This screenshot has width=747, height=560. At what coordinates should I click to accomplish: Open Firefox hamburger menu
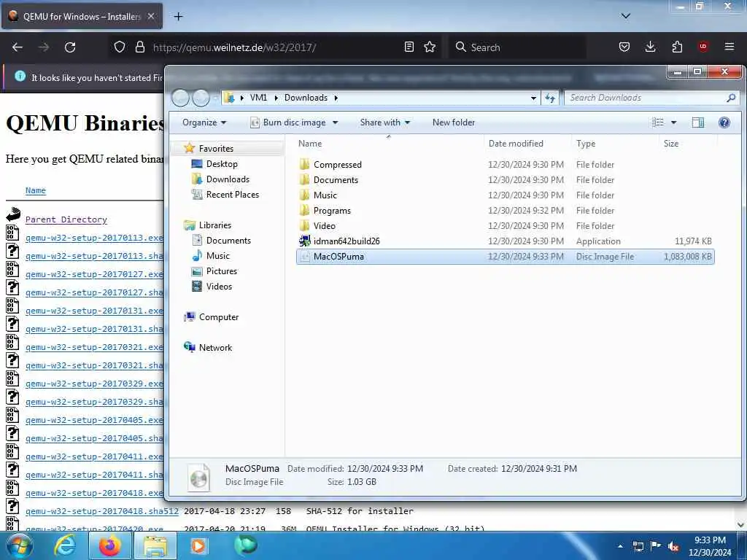coord(729,47)
